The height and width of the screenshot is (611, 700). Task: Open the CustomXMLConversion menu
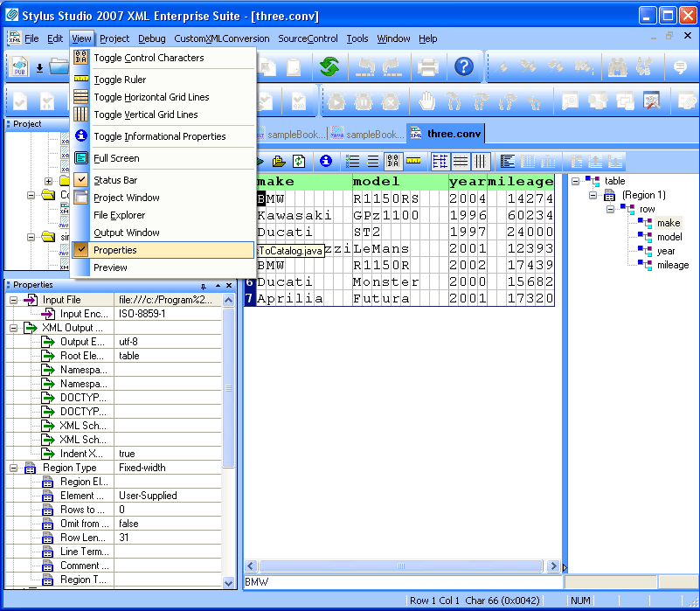(x=222, y=38)
